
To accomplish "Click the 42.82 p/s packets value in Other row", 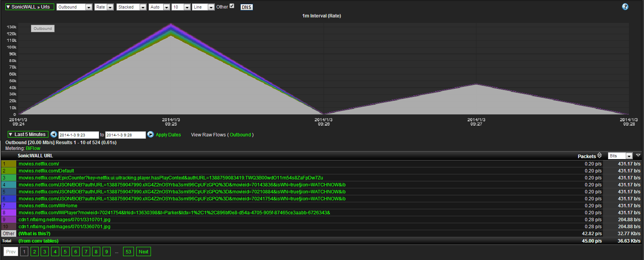I will pos(592,234).
